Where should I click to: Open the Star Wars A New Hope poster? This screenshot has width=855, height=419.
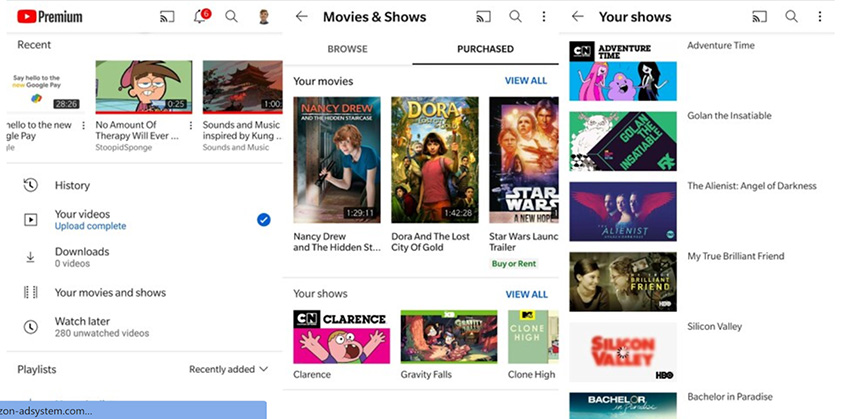click(x=523, y=160)
